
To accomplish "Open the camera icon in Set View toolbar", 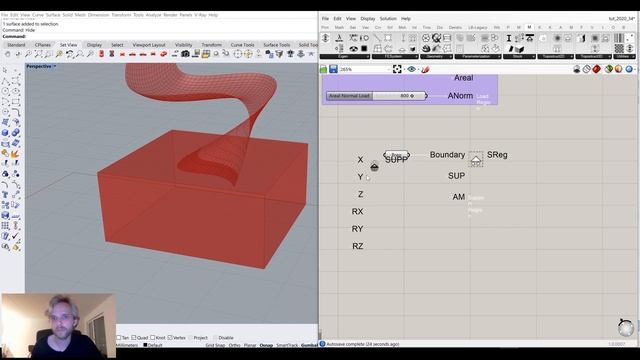I will pos(185,54).
